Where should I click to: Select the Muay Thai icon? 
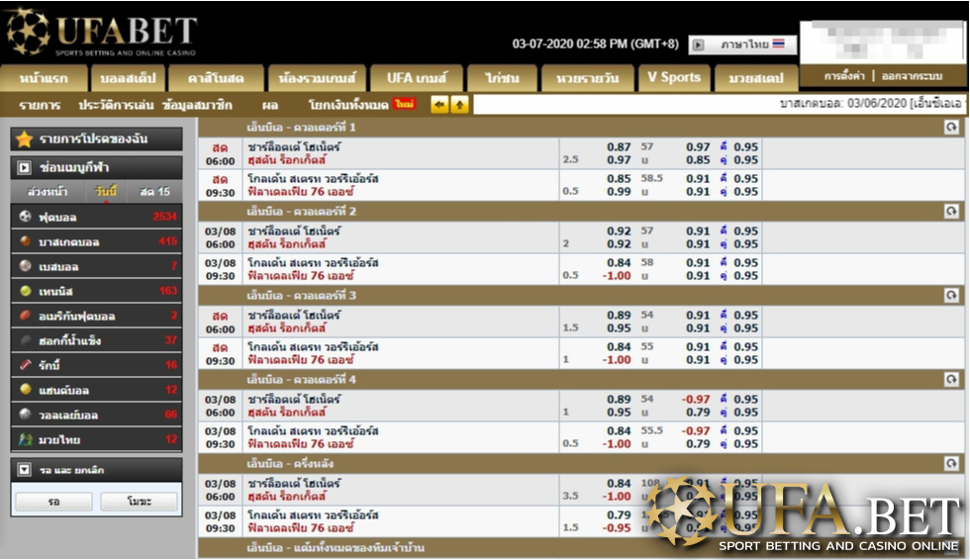point(26,439)
